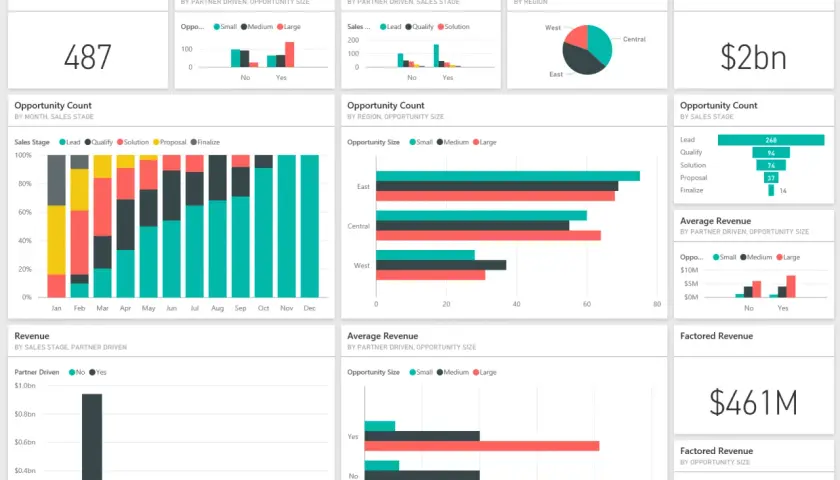
Task: Open the Opportunity Count by Region, Opportunity Size title
Action: coord(386,106)
